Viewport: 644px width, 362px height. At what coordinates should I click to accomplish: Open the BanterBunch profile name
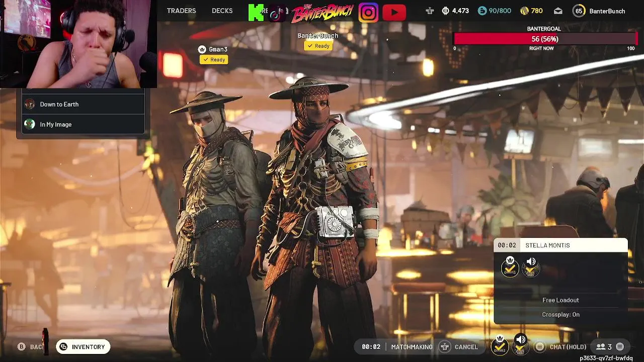607,11
